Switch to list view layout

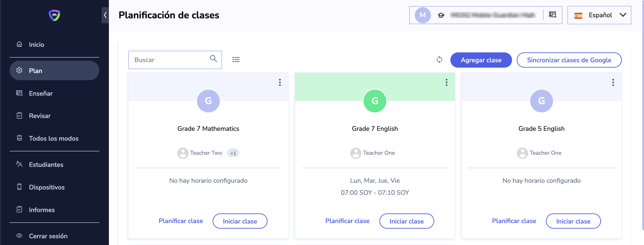click(x=236, y=60)
